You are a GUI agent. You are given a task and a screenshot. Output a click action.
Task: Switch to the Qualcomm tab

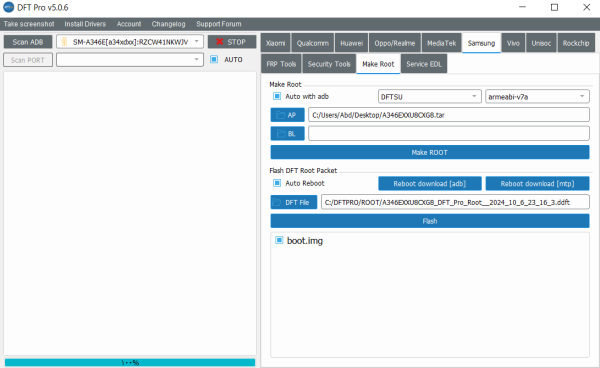tap(313, 43)
